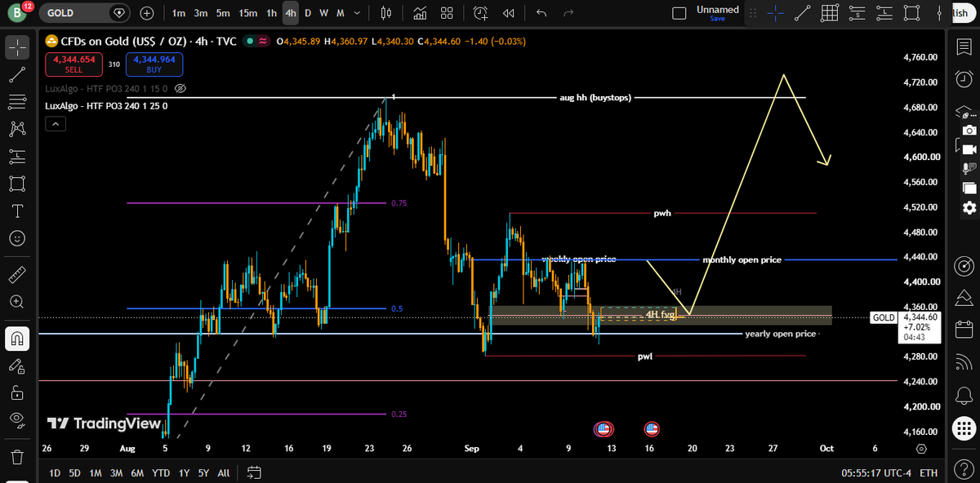Toggle visibility of LuxAlgo HTF PO3 240 1 15 0
Viewport: 980px width, 483px height.
[x=180, y=88]
